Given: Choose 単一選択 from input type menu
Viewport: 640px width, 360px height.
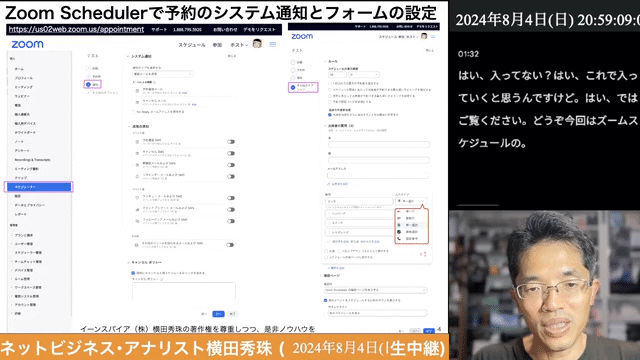Looking at the screenshot, I should [411, 225].
